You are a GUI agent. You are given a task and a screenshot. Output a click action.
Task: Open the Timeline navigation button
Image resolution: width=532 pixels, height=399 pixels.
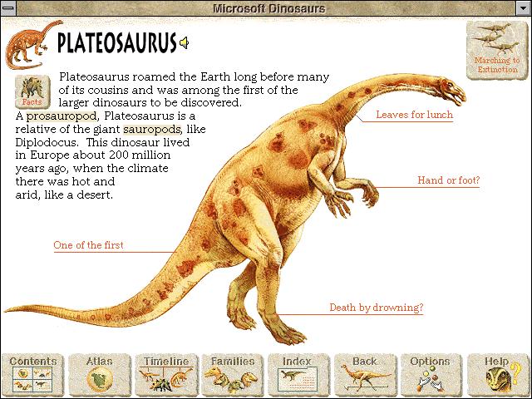click(x=166, y=375)
